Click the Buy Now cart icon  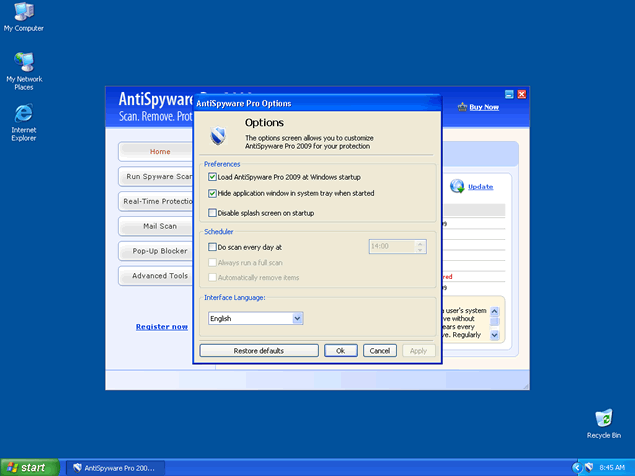pos(461,106)
